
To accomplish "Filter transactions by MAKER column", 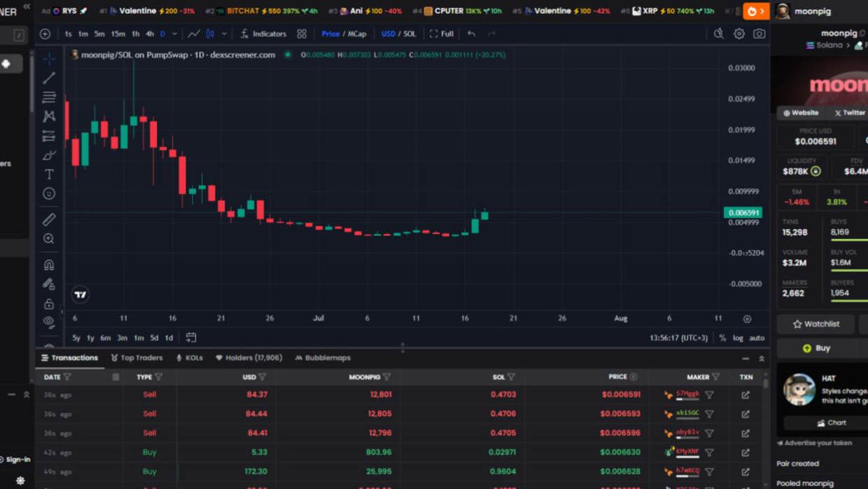I will click(715, 377).
